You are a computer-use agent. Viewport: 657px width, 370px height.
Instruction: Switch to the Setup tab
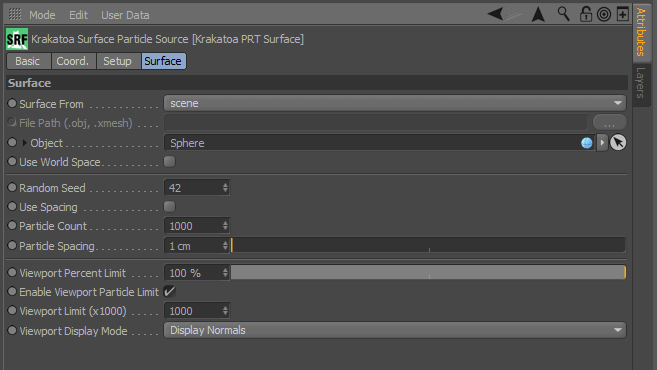118,61
